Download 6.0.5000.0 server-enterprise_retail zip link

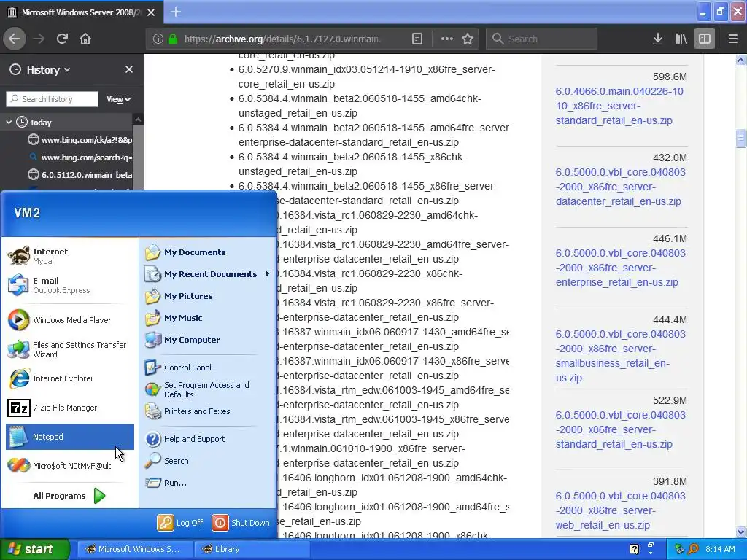pyautogui.click(x=620, y=268)
